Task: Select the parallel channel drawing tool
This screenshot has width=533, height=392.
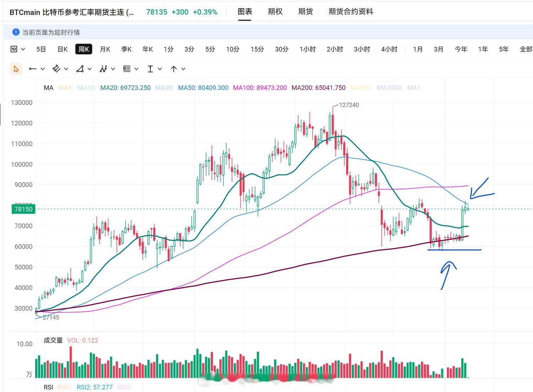Action: point(56,69)
